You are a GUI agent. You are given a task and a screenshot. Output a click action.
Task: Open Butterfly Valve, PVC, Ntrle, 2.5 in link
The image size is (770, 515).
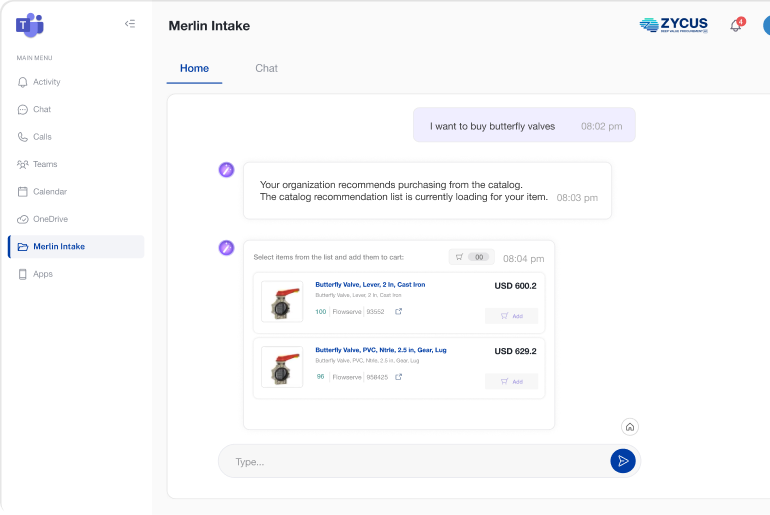click(x=381, y=350)
